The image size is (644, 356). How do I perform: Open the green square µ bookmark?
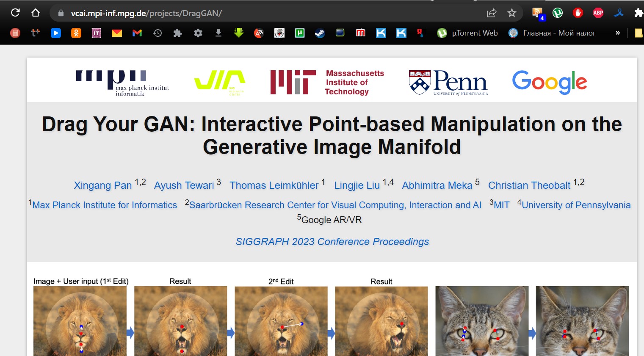(300, 33)
